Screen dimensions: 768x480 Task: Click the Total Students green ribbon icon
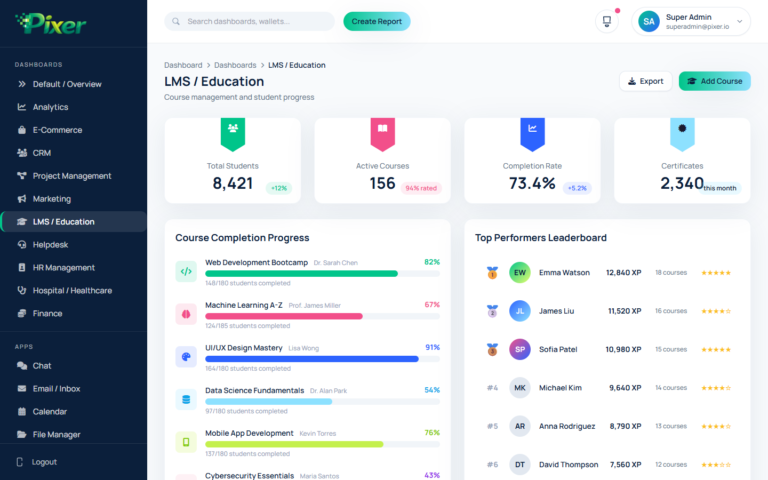[233, 134]
